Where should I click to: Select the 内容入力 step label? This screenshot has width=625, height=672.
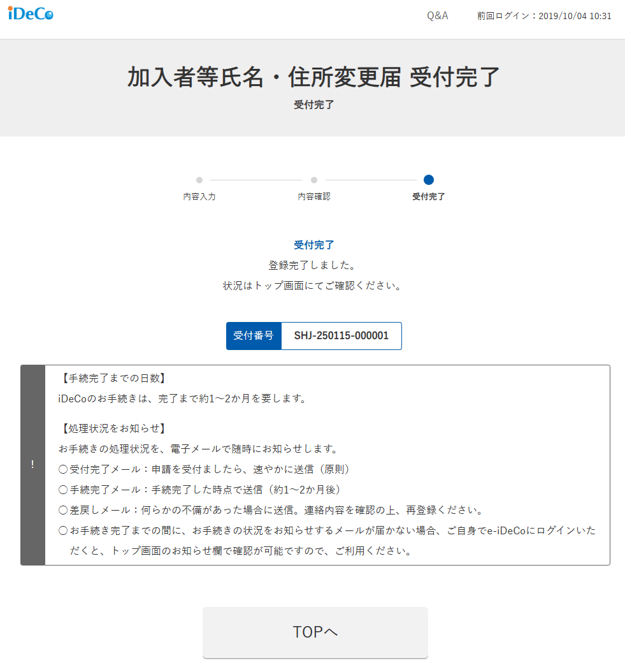pos(199,197)
